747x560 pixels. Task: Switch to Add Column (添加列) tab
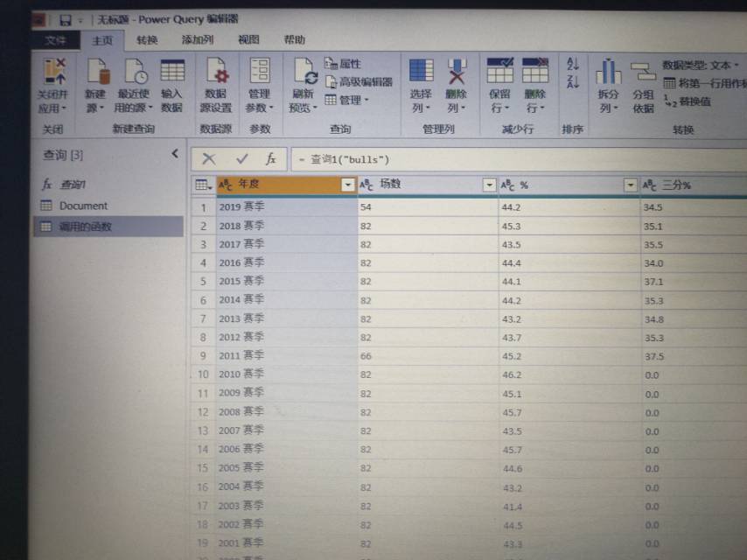coord(197,40)
